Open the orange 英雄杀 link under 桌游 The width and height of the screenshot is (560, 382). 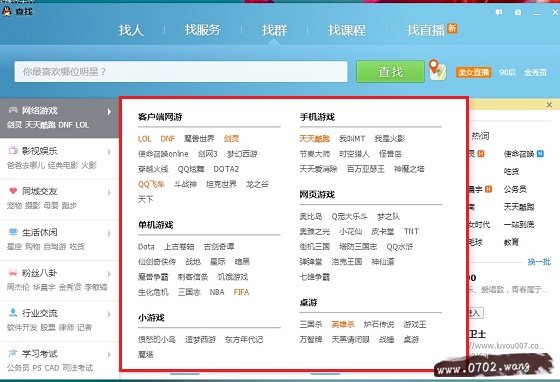(342, 324)
